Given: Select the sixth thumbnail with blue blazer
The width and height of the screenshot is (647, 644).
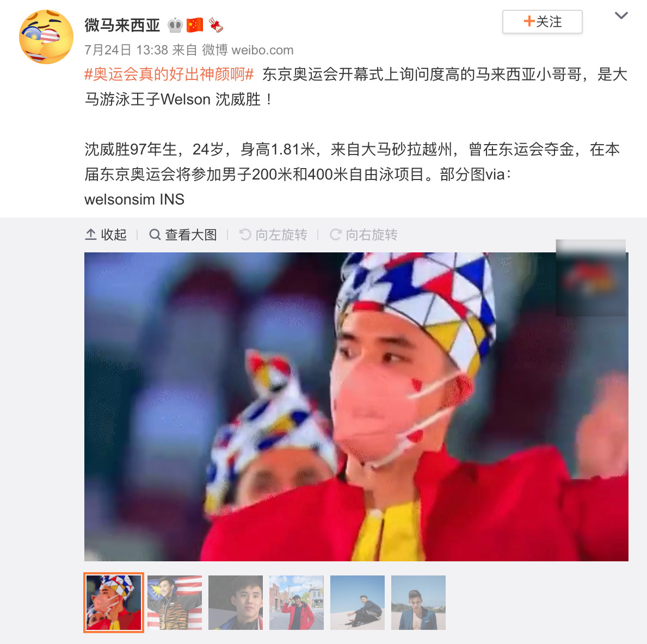Looking at the screenshot, I should click(x=418, y=602).
